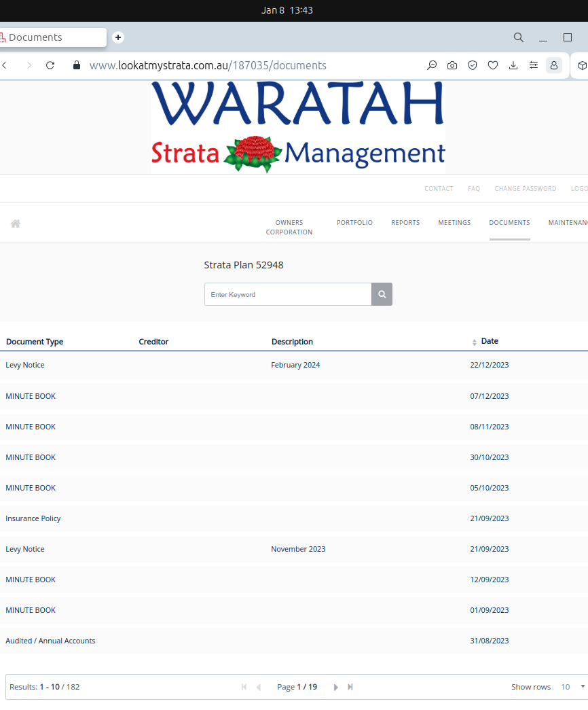
Task: Click the system clock in top bar
Action: [287, 10]
